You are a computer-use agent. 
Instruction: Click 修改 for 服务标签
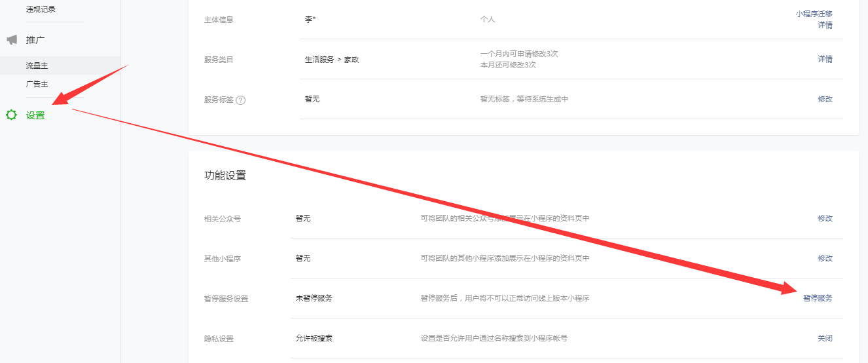pyautogui.click(x=825, y=99)
